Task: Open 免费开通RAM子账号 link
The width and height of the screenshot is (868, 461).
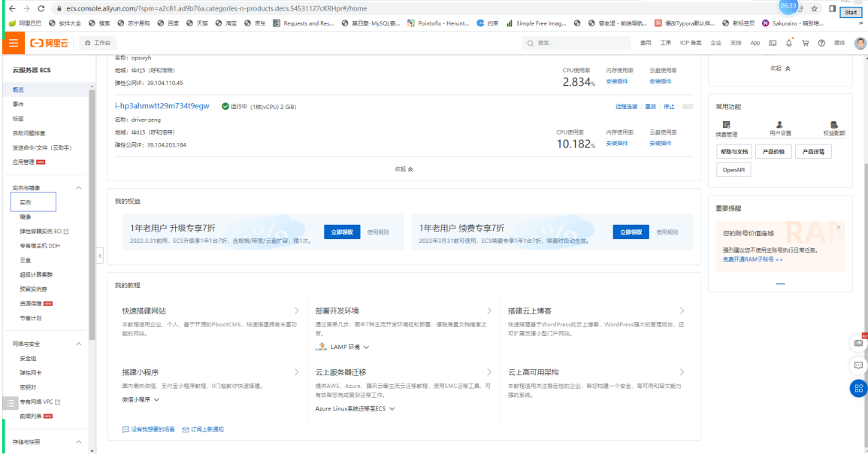Action: [x=752, y=259]
